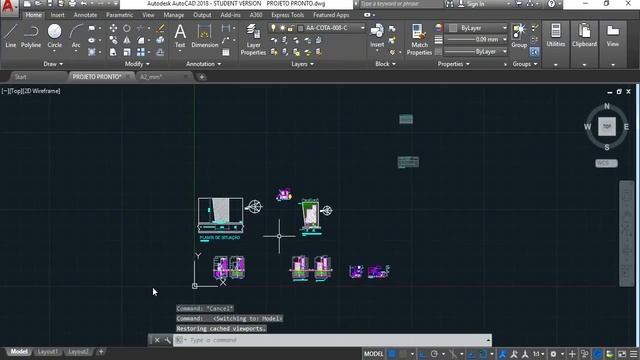Viewport: 640px width, 360px height.
Task: Click the TOP face of ViewCube
Action: 607,127
